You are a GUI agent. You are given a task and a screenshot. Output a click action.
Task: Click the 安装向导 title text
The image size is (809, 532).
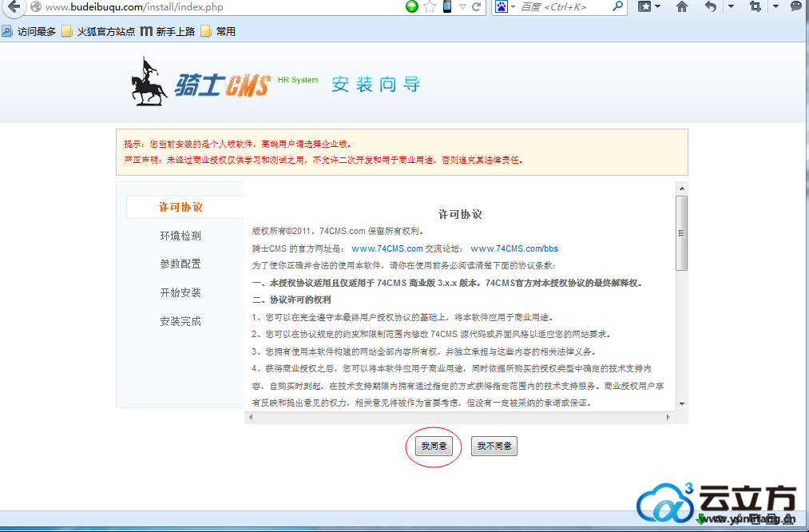click(376, 84)
